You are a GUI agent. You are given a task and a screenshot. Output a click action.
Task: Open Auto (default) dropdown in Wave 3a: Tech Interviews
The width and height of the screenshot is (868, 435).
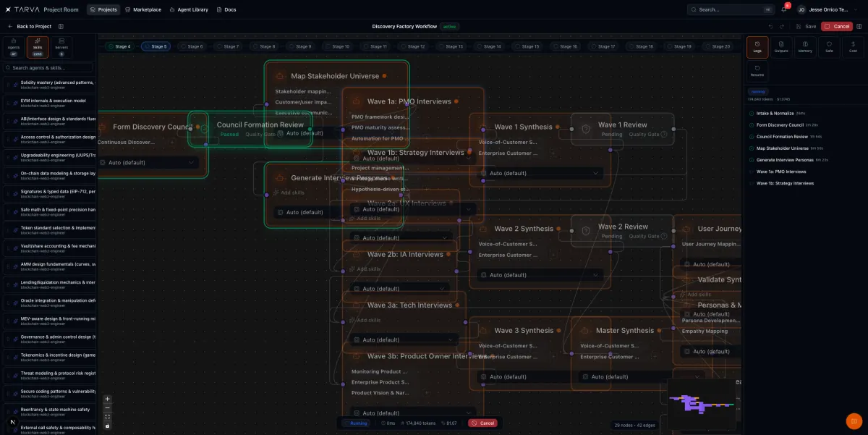pyautogui.click(x=405, y=339)
